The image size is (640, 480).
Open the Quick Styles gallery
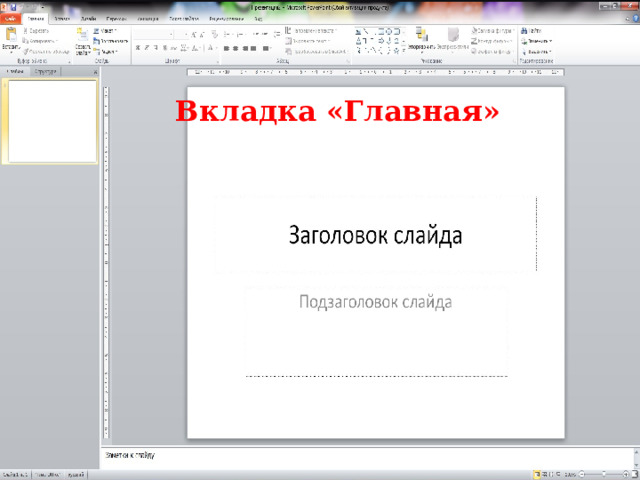point(453,40)
